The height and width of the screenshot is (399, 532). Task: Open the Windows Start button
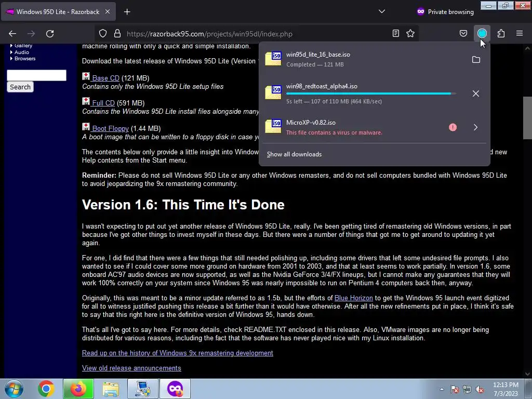pyautogui.click(x=14, y=389)
